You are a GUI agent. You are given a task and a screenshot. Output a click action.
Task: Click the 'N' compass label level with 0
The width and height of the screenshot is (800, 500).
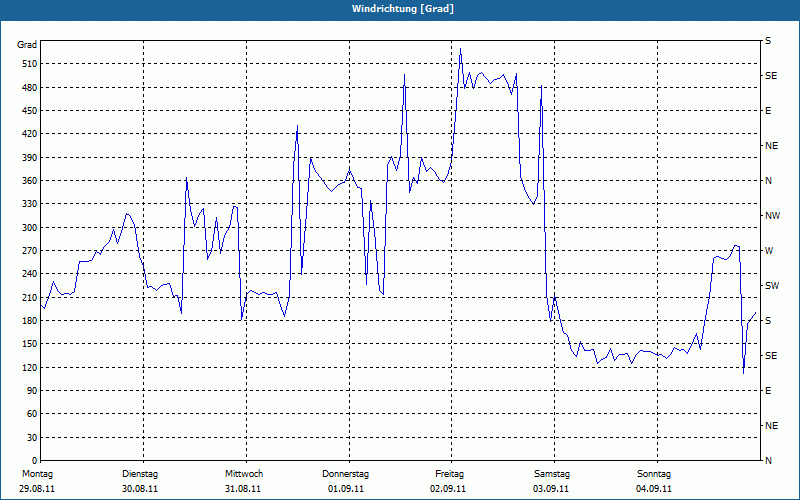pos(769,460)
